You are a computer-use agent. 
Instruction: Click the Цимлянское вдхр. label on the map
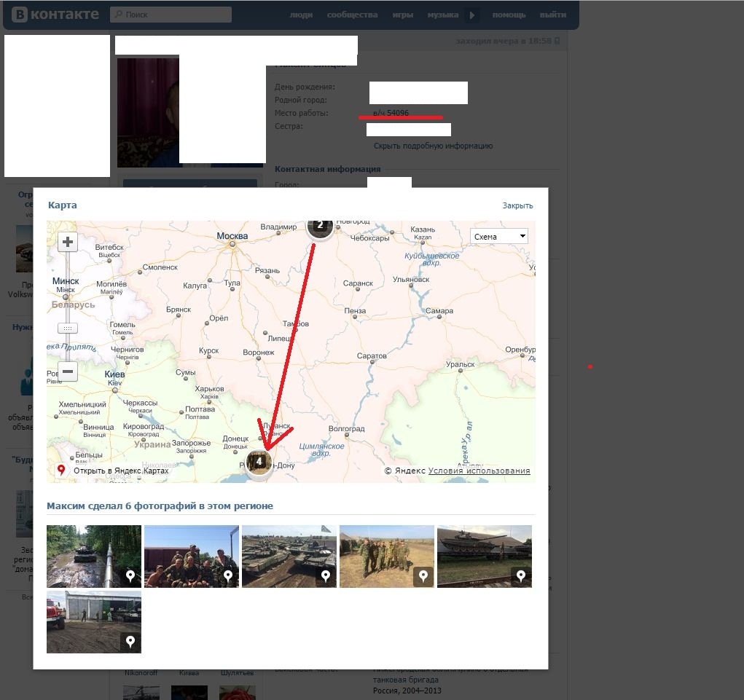[x=321, y=449]
